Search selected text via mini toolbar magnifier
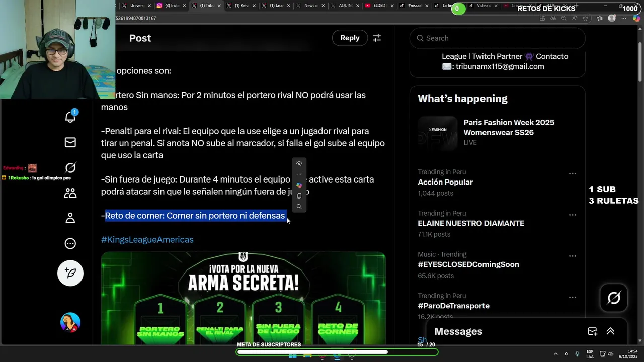This screenshot has width=644, height=362. [299, 206]
